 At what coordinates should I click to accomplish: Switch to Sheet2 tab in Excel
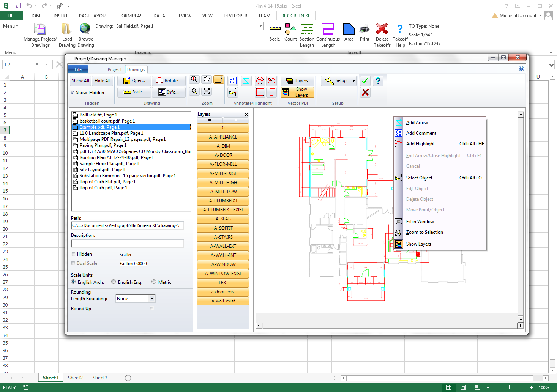[75, 378]
